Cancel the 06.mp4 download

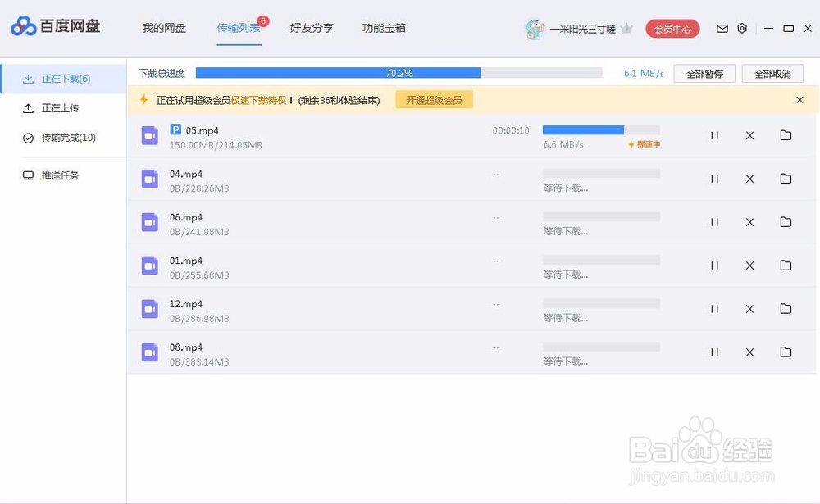point(749,222)
